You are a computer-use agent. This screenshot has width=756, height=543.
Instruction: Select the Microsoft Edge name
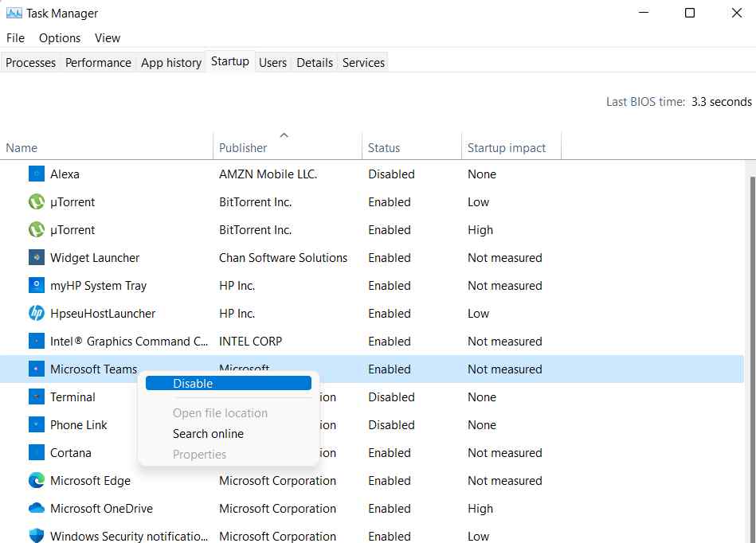coord(90,481)
